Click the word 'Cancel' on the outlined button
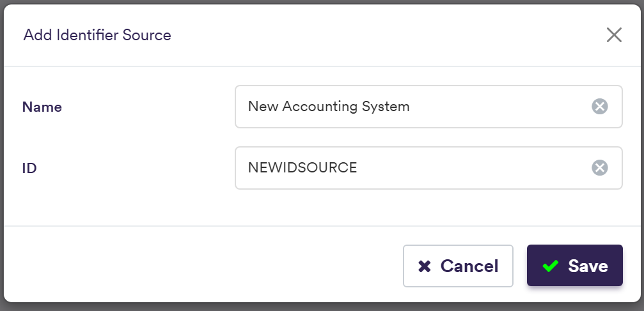644x311 pixels. coord(469,266)
